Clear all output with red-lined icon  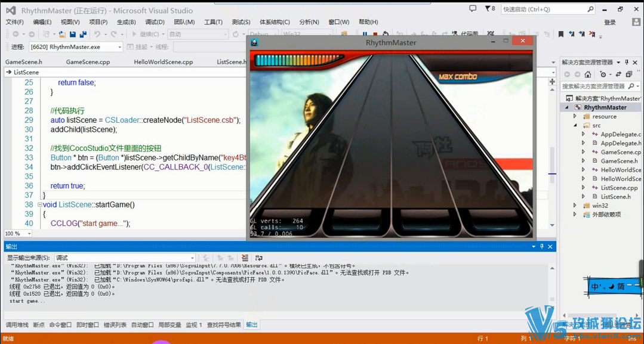click(245, 258)
